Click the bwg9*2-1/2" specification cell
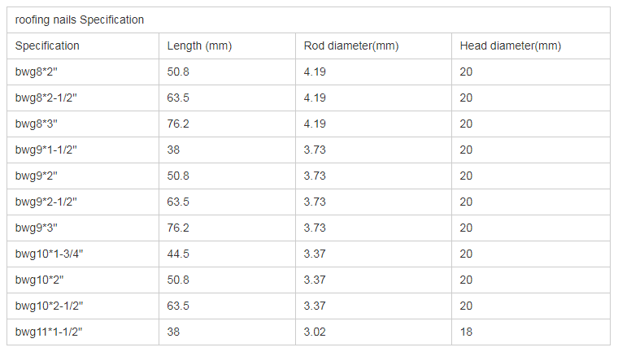This screenshot has width=644, height=356. (x=46, y=202)
